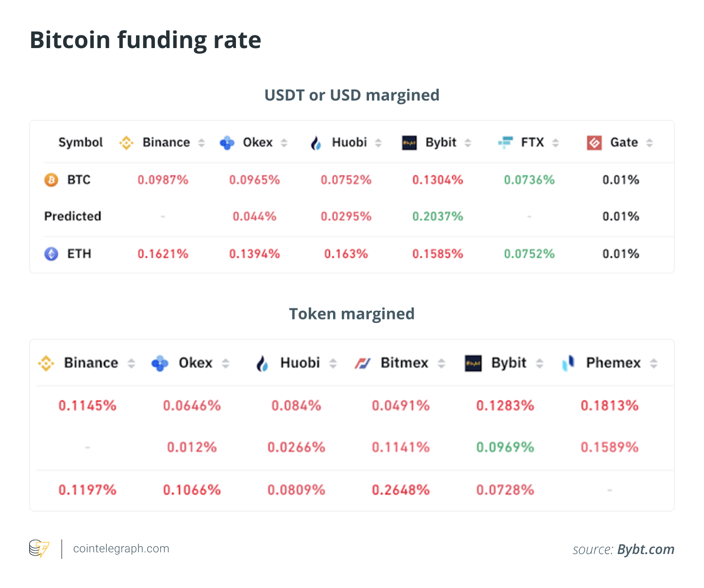Click the Binance logo in the upper table

point(126,143)
